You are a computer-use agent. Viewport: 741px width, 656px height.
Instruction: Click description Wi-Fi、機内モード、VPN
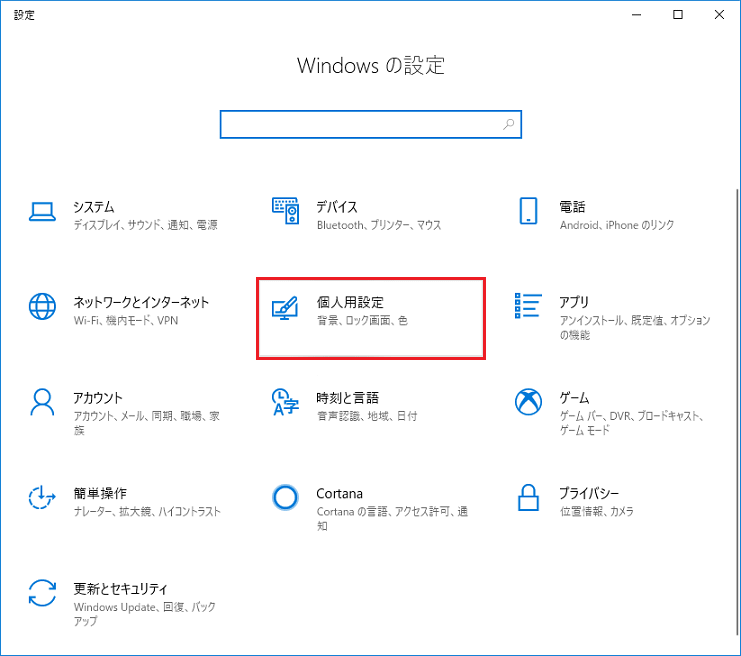coord(126,320)
